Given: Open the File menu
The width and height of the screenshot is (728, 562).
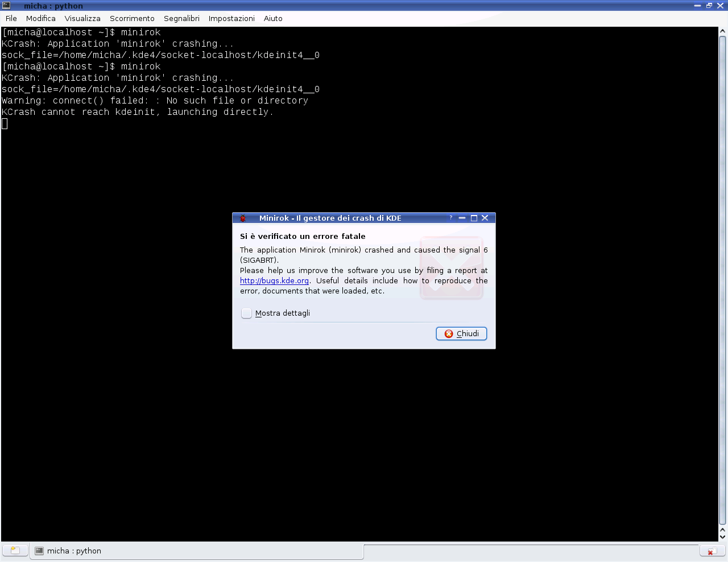Looking at the screenshot, I should pos(11,18).
